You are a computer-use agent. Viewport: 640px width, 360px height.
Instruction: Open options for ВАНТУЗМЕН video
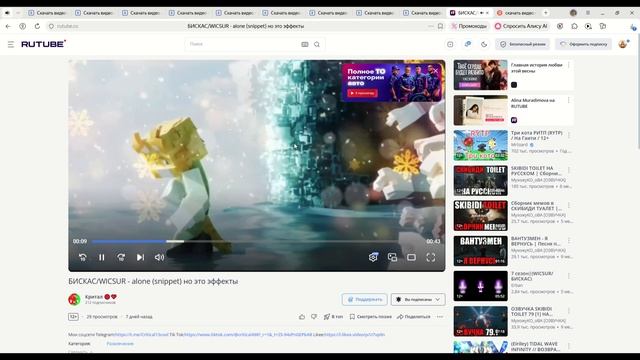[x=569, y=241]
